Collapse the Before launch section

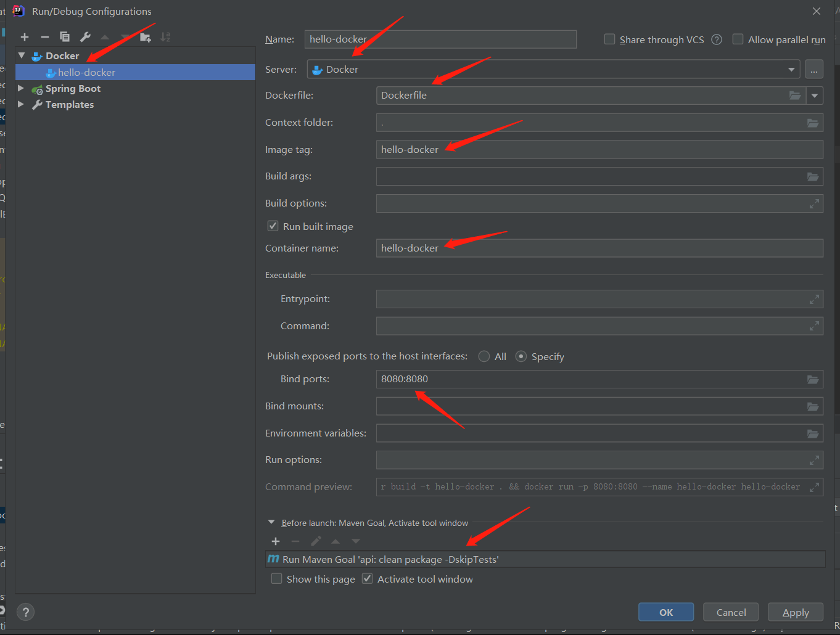pyautogui.click(x=271, y=522)
